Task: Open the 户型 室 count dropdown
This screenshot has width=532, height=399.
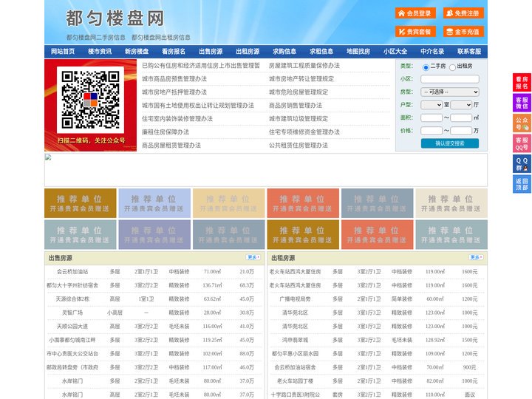Action: 432,105
